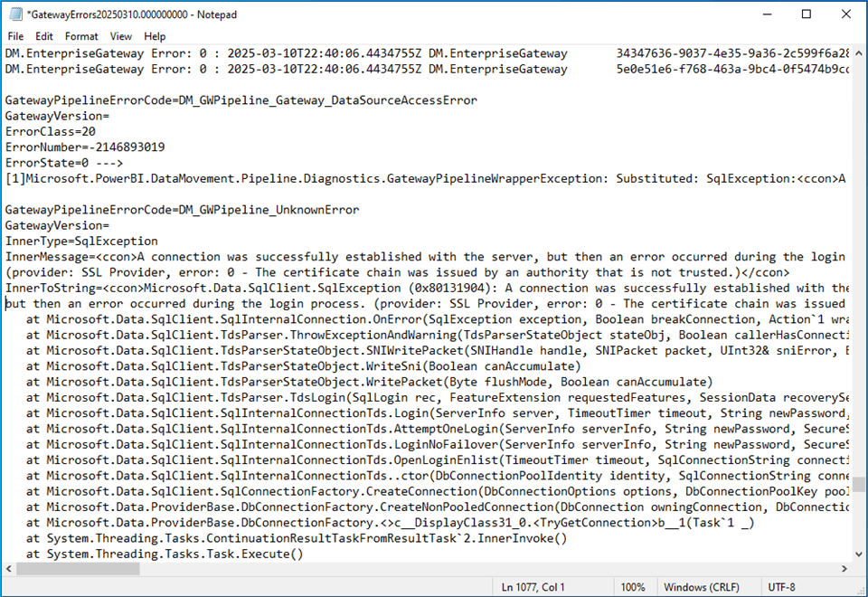
Task: Click the horizontal scrollbar thumb
Action: pyautogui.click(x=78, y=569)
